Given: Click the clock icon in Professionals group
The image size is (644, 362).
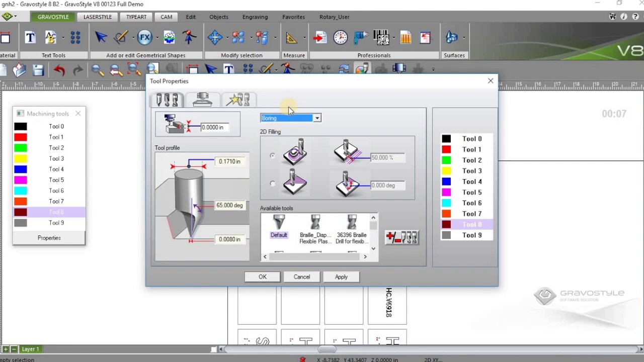Looking at the screenshot, I should click(341, 37).
